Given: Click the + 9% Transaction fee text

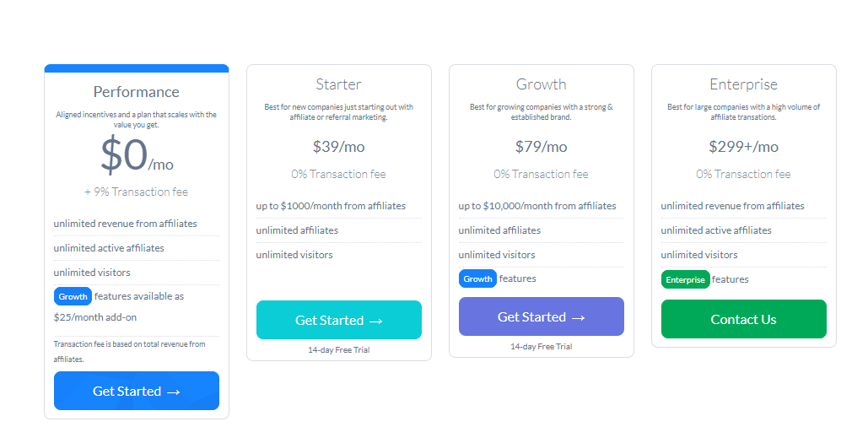Looking at the screenshot, I should coord(136,192).
